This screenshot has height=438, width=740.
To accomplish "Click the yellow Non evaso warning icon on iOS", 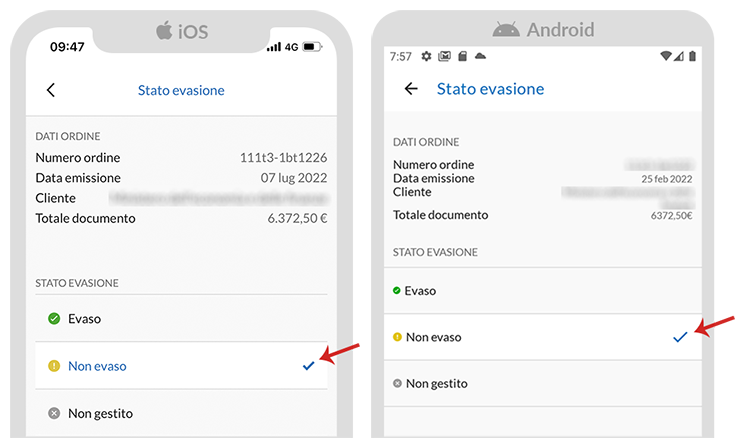I will (54, 366).
